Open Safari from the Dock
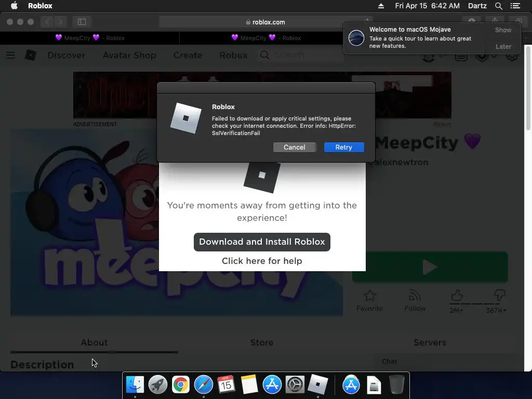Screen dimensions: 532x399 tap(204, 385)
